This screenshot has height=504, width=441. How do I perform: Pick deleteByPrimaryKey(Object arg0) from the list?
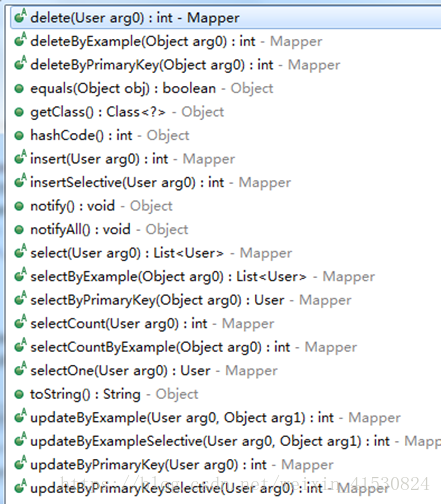(177, 65)
